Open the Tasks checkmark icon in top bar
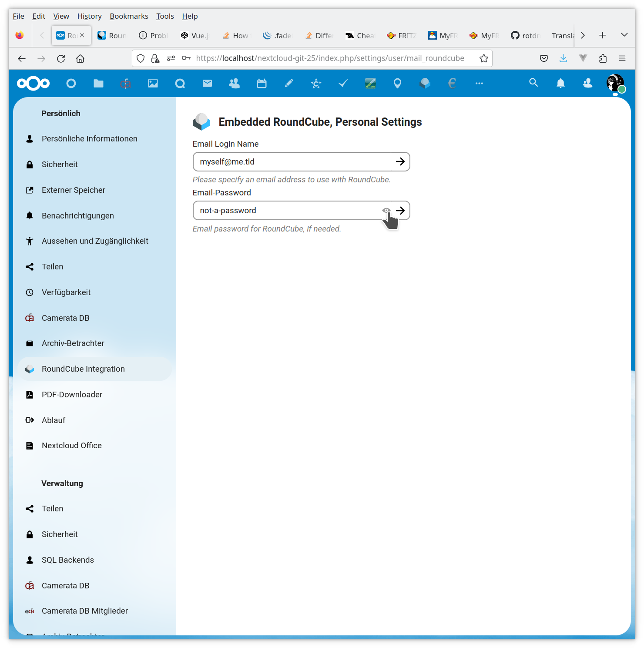The width and height of the screenshot is (644, 648). [343, 83]
